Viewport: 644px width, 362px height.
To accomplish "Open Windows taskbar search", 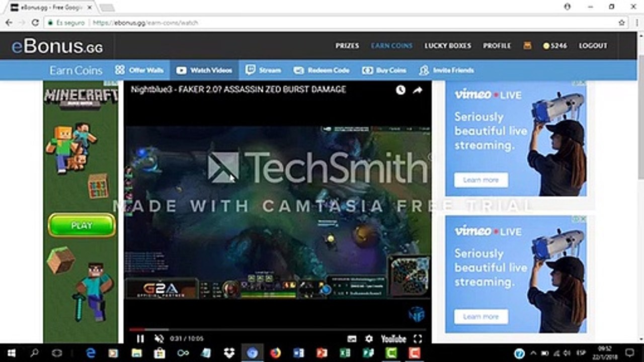I will tap(34, 353).
